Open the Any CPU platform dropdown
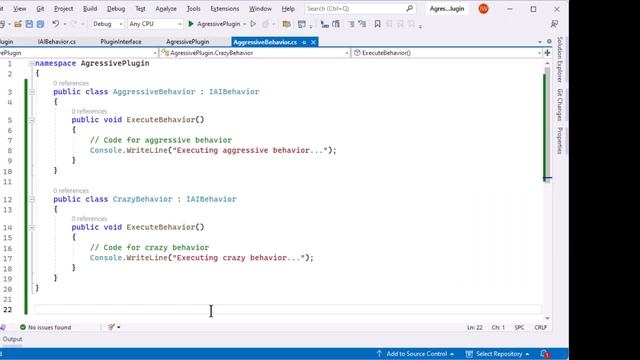 coord(155,24)
